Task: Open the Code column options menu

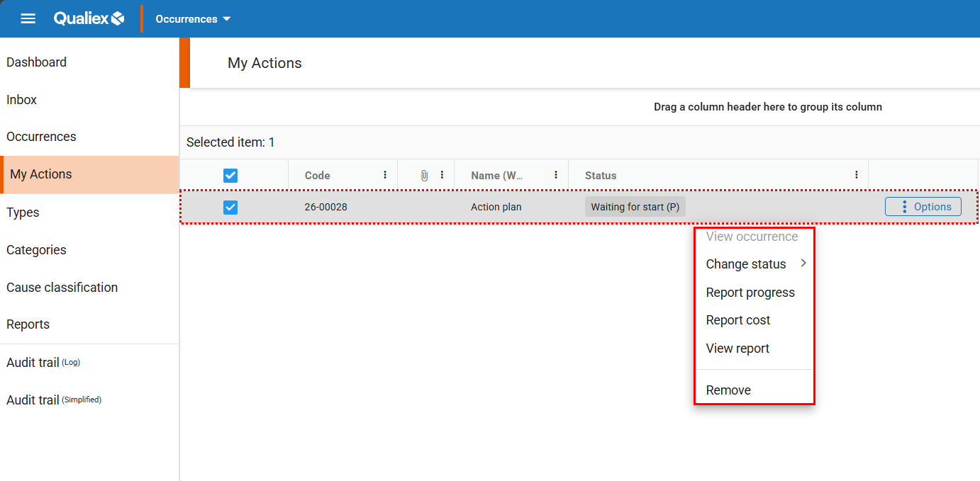Action: (x=385, y=175)
